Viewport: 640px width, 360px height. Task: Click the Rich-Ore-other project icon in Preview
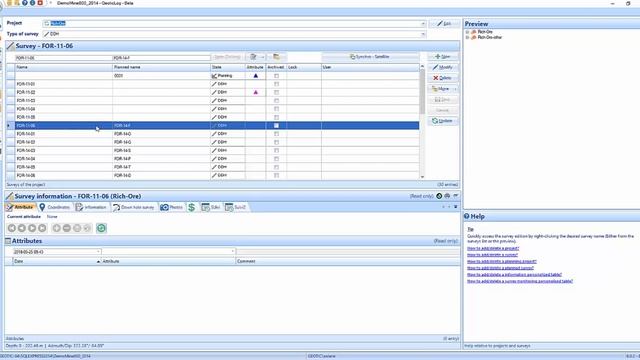[x=474, y=37]
